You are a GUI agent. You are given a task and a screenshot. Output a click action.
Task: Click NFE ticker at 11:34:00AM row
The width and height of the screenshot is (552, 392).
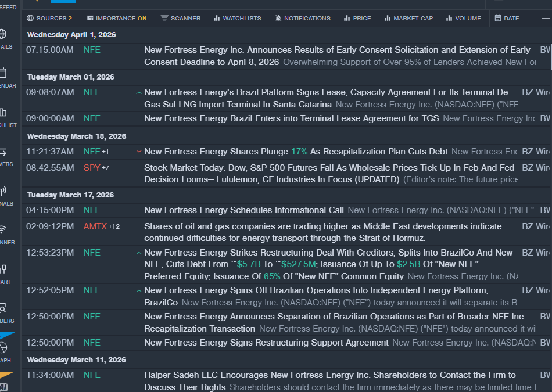coord(92,376)
